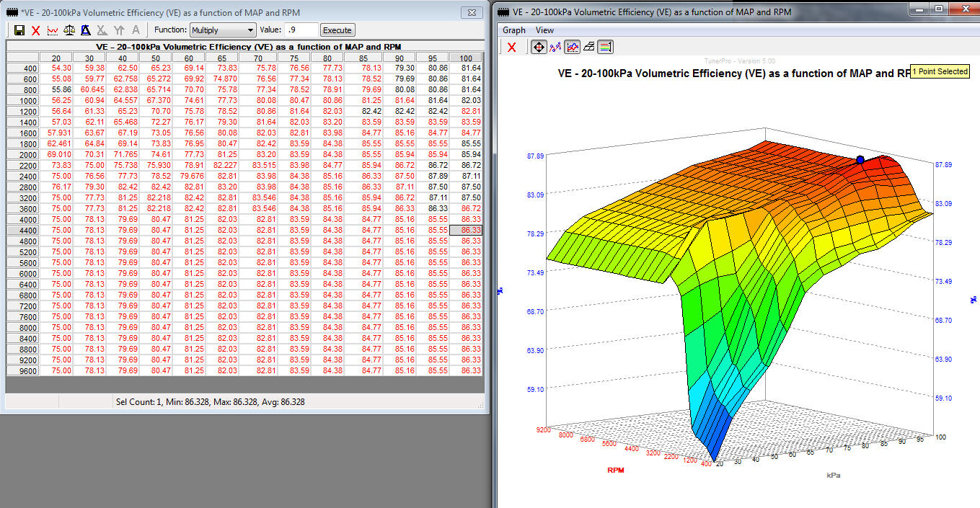Select the 4400 row header
The width and height of the screenshot is (980, 508).
pos(23,230)
